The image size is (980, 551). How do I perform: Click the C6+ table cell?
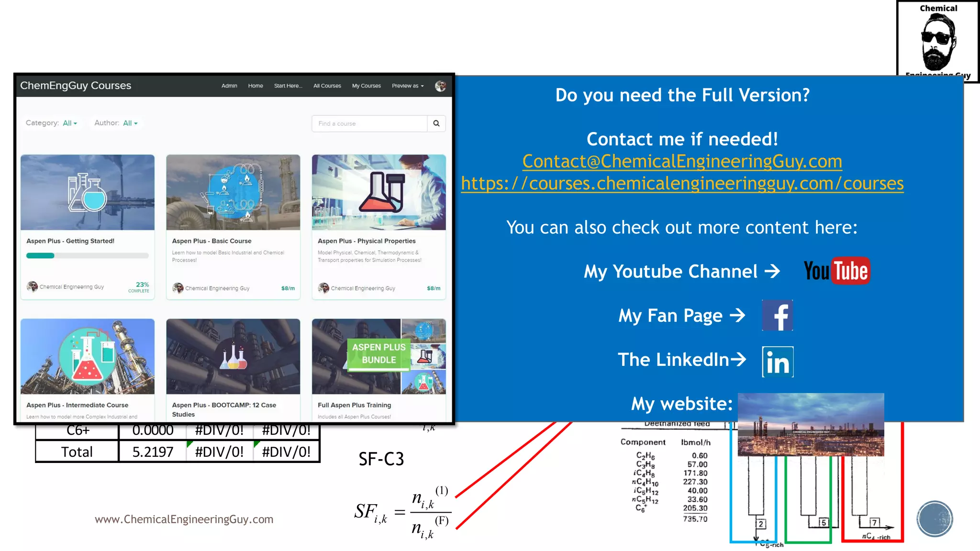click(x=78, y=430)
